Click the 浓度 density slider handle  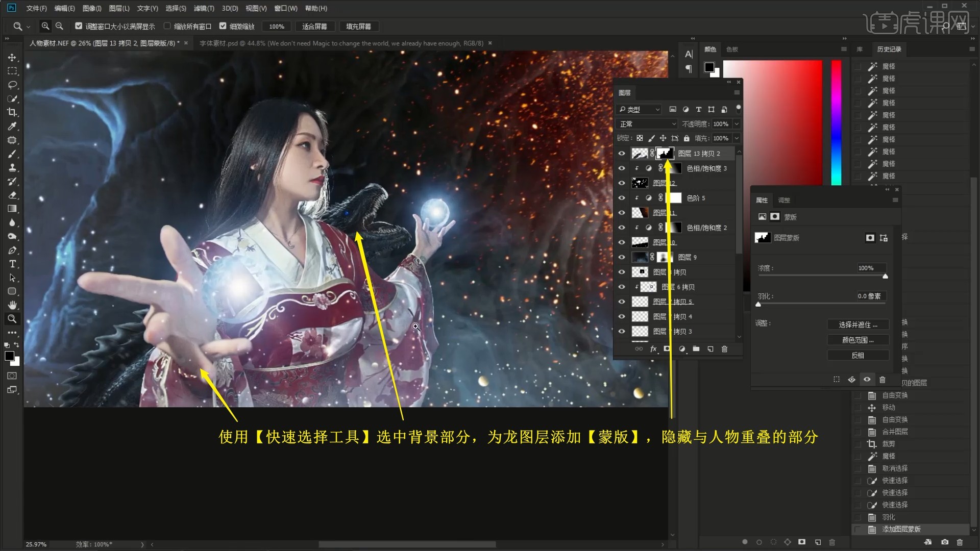885,276
